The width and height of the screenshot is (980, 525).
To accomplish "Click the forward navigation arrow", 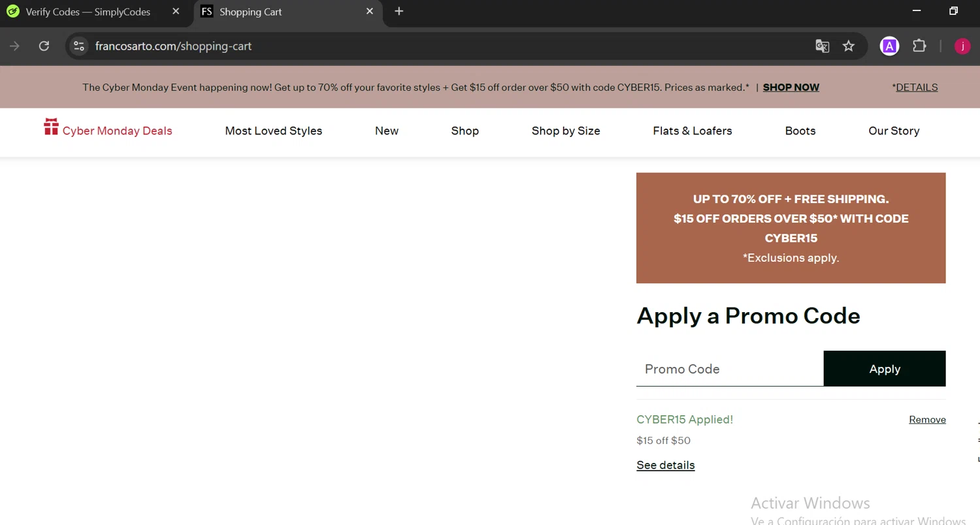I will coord(14,46).
